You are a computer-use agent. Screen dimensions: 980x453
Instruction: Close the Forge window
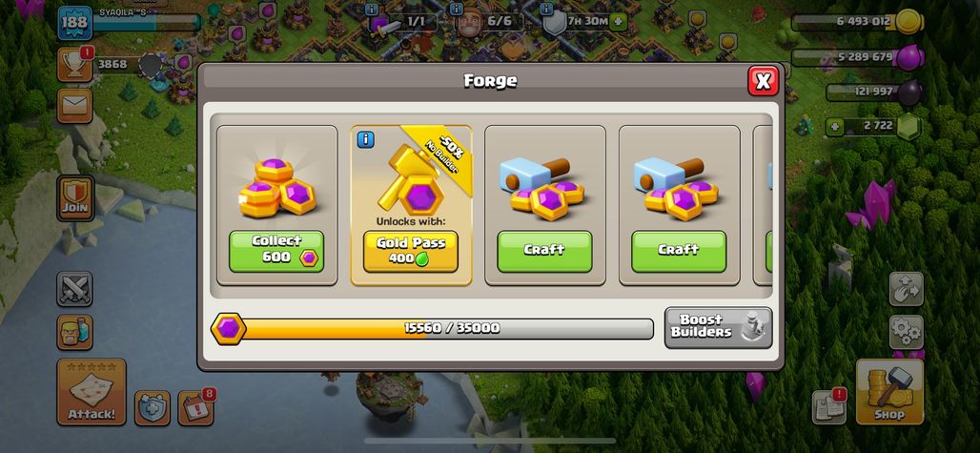tap(763, 81)
